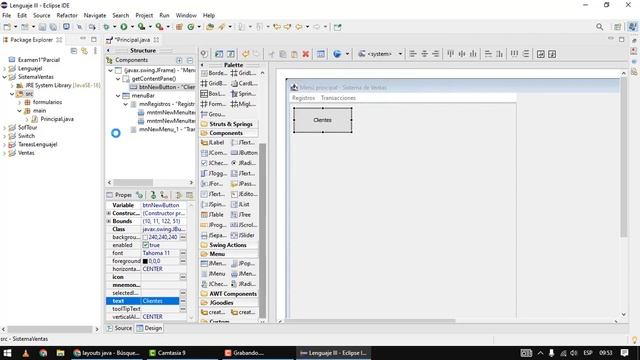Click the Paste icon in the designer toolbar

(x=294, y=54)
